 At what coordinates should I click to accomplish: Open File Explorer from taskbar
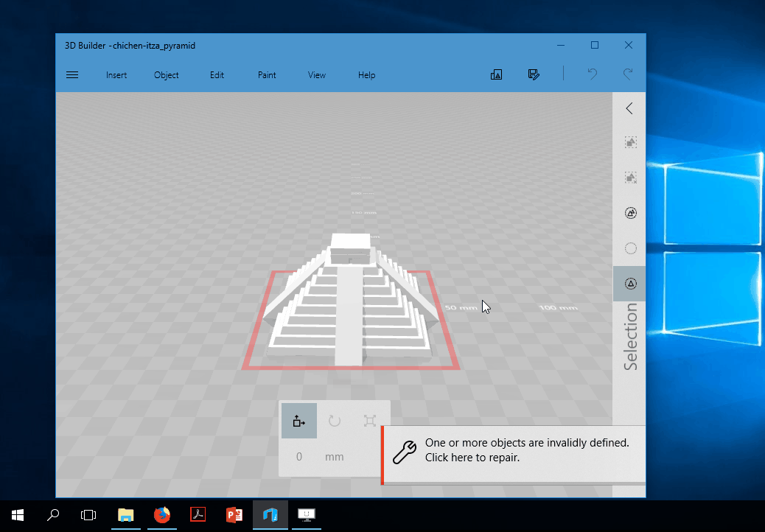(126, 515)
